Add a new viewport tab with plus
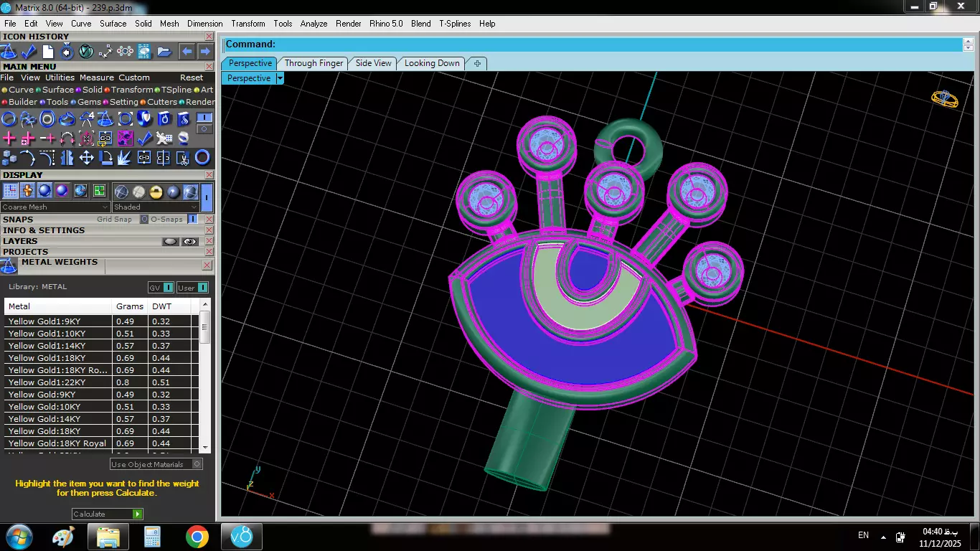Viewport: 980px width, 551px height. (477, 63)
